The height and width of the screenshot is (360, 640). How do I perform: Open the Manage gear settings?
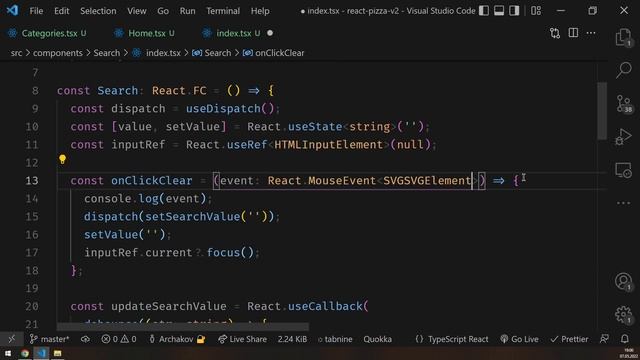point(623,314)
